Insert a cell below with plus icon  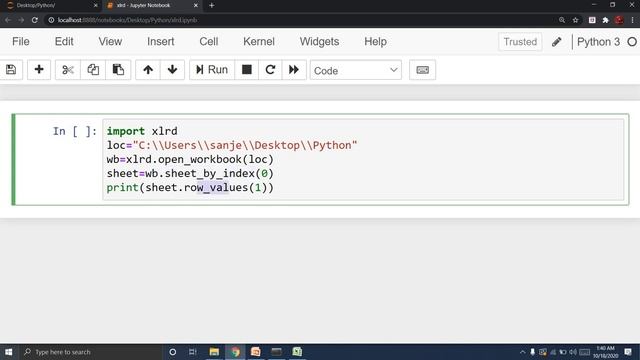point(39,70)
